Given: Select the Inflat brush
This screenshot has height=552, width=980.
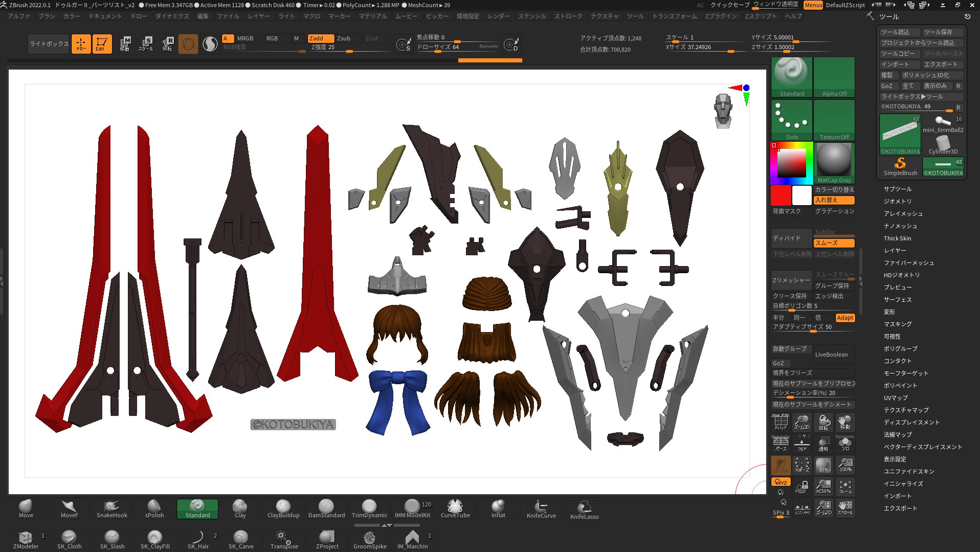Looking at the screenshot, I should (498, 509).
